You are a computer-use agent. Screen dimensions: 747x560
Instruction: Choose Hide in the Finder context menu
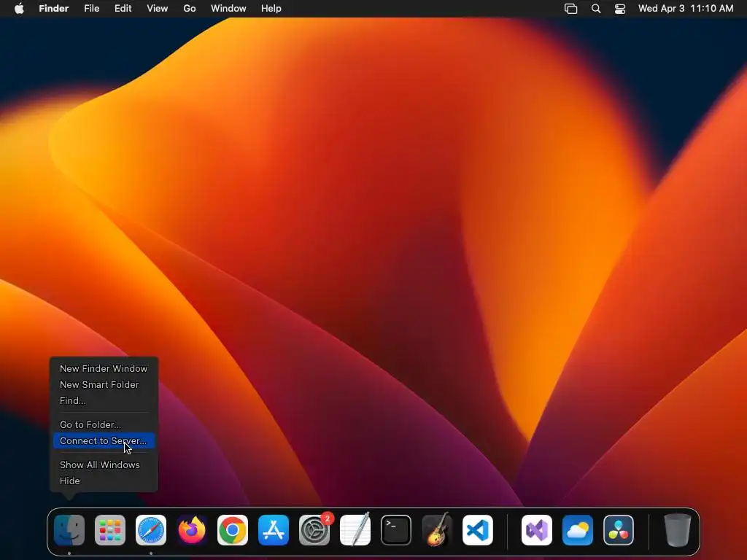point(104,481)
